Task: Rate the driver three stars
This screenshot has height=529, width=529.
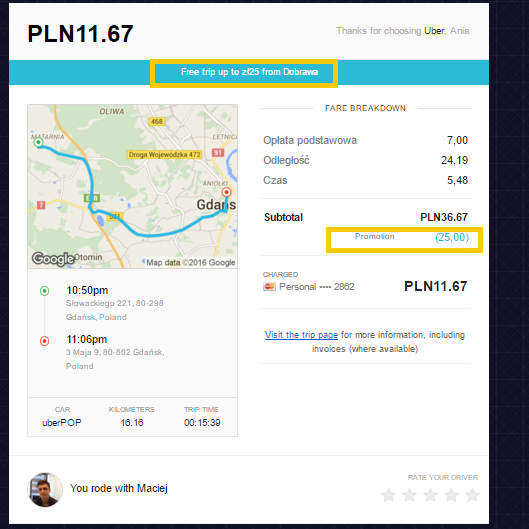Action: [x=430, y=495]
